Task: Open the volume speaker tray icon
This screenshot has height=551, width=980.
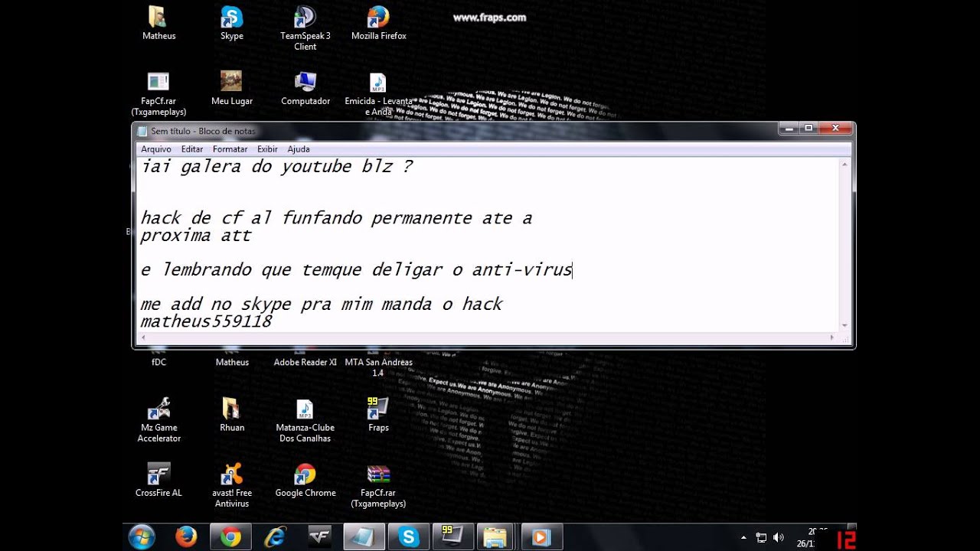Action: pyautogui.click(x=779, y=537)
